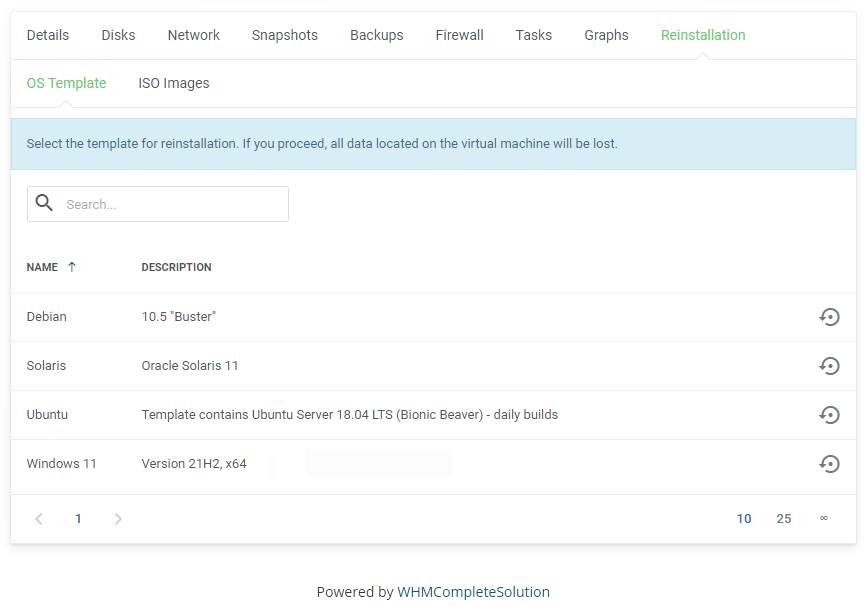This screenshot has height=606, width=868.
Task: Show 25 entries per page
Action: pos(784,519)
